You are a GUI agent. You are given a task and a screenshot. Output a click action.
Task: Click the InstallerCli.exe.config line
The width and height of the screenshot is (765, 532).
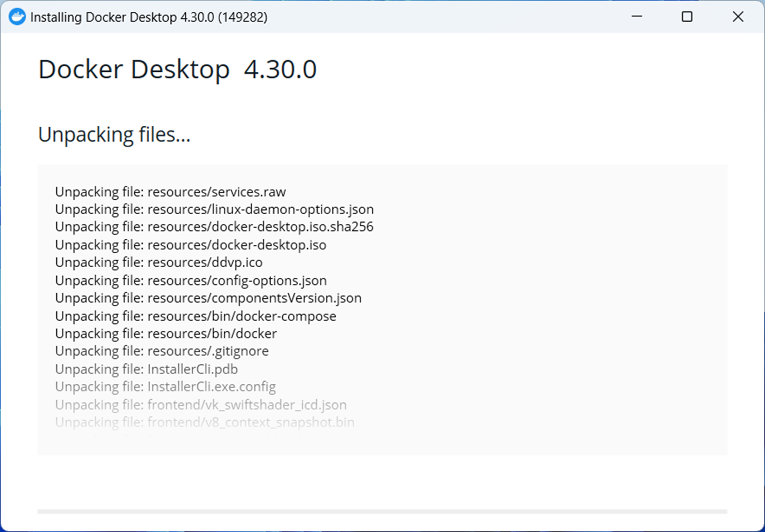165,386
